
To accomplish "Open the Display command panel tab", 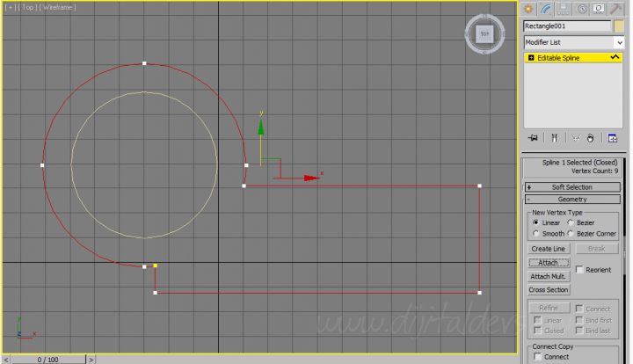I will pos(599,9).
